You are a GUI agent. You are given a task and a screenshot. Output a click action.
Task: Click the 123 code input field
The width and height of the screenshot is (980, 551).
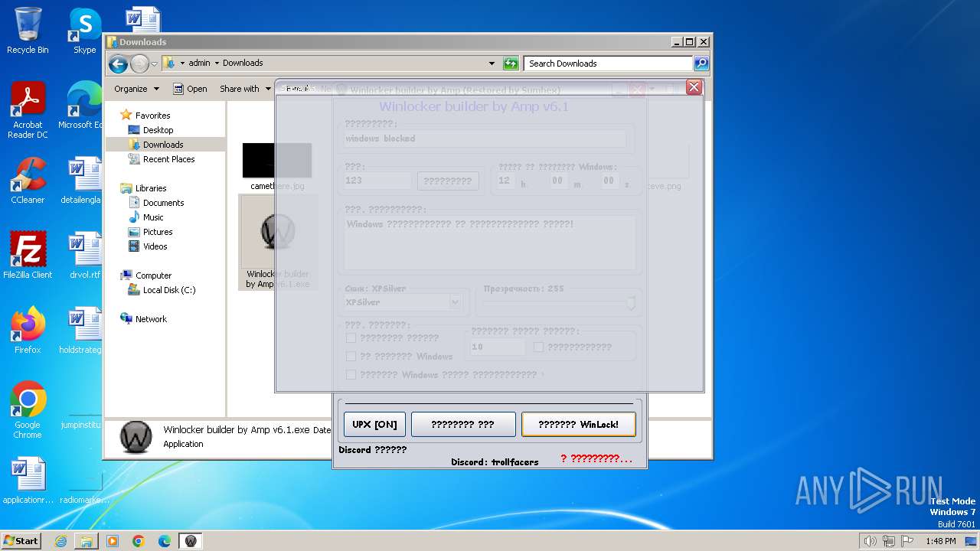tap(377, 181)
